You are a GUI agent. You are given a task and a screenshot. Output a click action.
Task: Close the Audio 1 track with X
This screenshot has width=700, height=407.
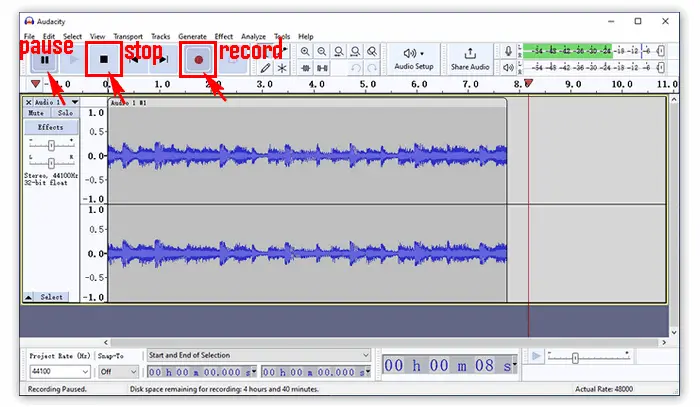(29, 102)
